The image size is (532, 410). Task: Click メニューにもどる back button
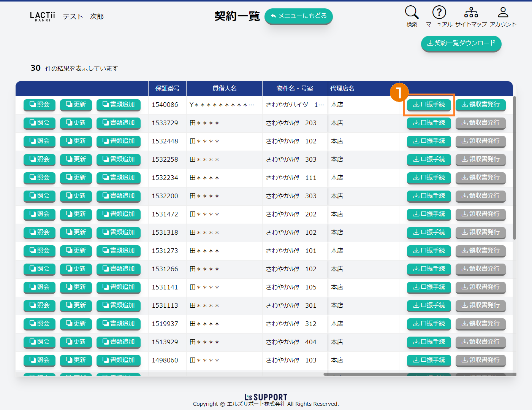(298, 16)
